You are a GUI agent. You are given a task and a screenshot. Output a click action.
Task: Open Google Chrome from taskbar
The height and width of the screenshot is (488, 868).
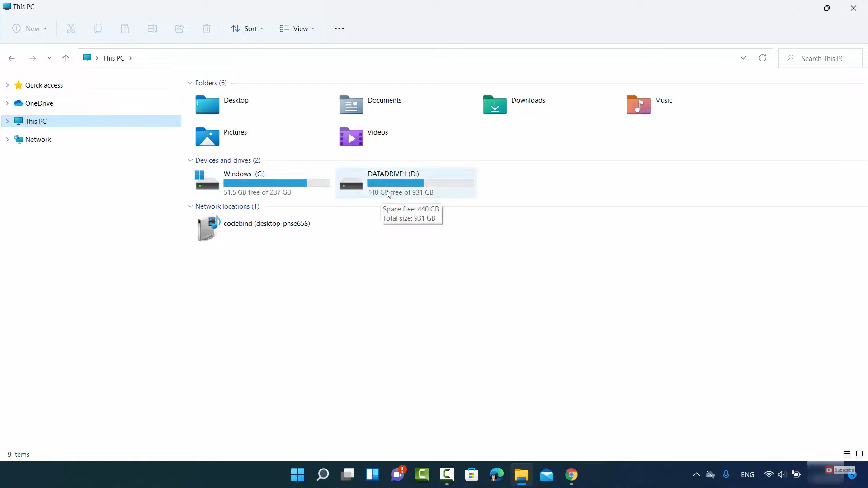(x=571, y=474)
